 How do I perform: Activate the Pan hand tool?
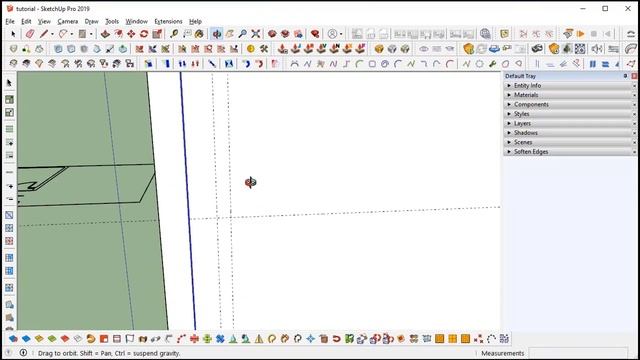pos(230,34)
